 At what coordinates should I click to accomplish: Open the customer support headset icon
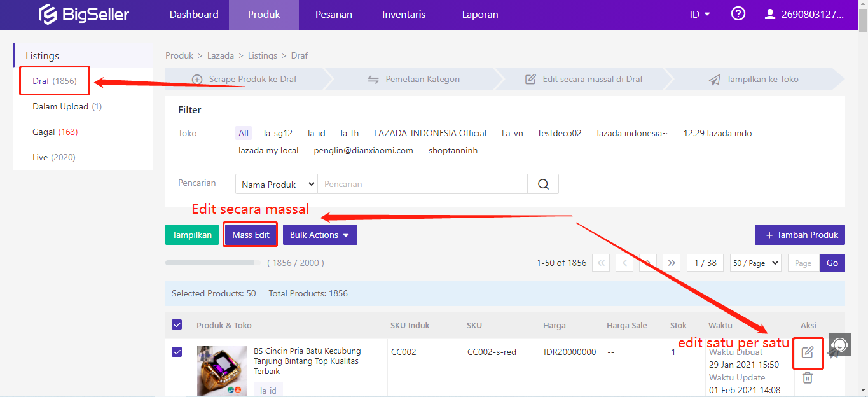pos(839,344)
